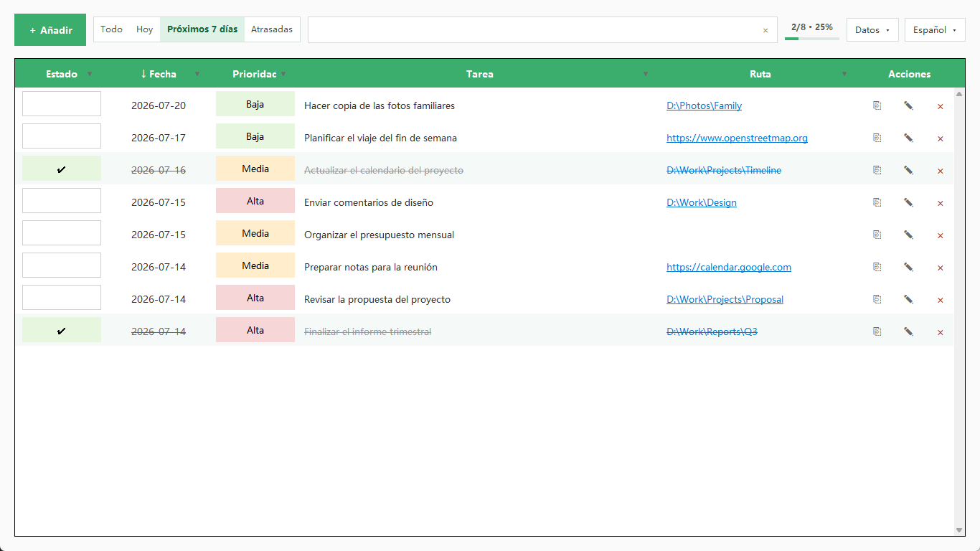980x551 pixels.
Task: Edit the 'Revisar la propuesta del proyecto' task
Action: [x=908, y=299]
